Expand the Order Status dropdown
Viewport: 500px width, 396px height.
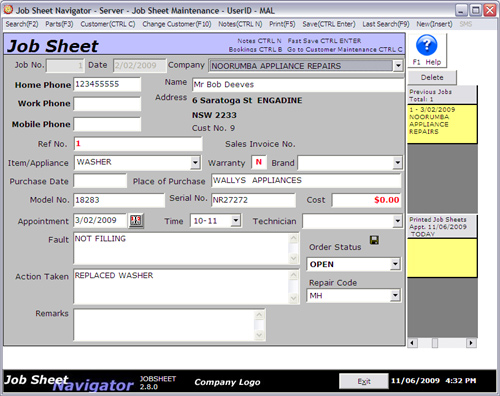[395, 264]
